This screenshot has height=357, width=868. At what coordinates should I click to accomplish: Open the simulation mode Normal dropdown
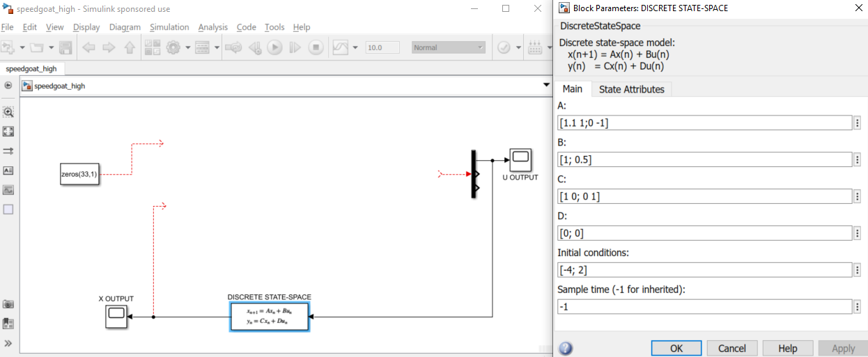pos(448,47)
